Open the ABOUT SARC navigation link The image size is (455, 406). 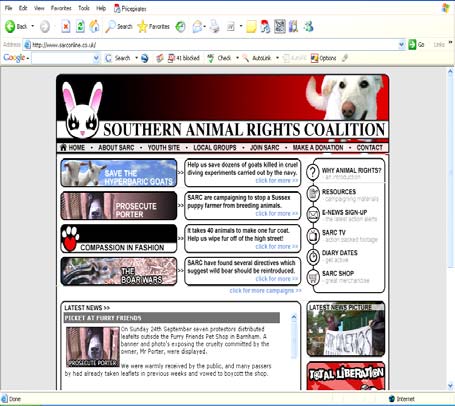click(x=116, y=148)
